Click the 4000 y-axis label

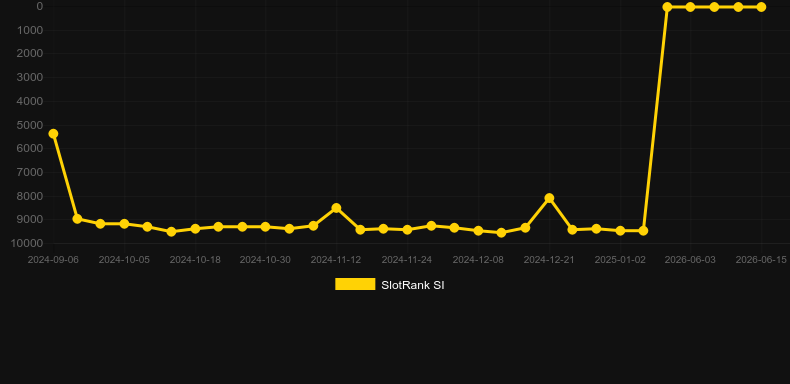pyautogui.click(x=30, y=101)
